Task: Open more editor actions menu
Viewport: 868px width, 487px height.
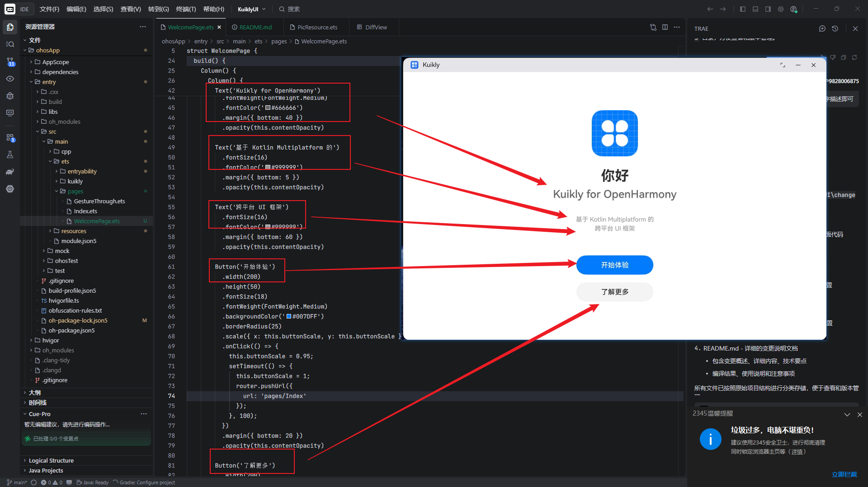Action: tap(677, 27)
